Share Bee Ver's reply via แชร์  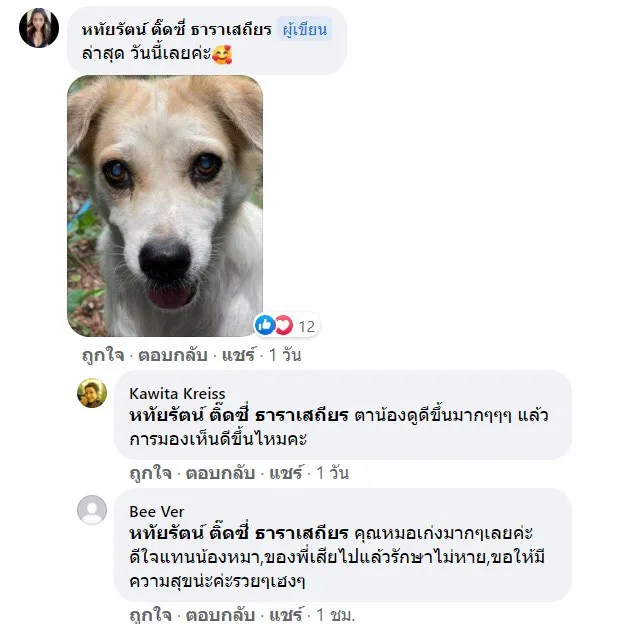pos(286,615)
